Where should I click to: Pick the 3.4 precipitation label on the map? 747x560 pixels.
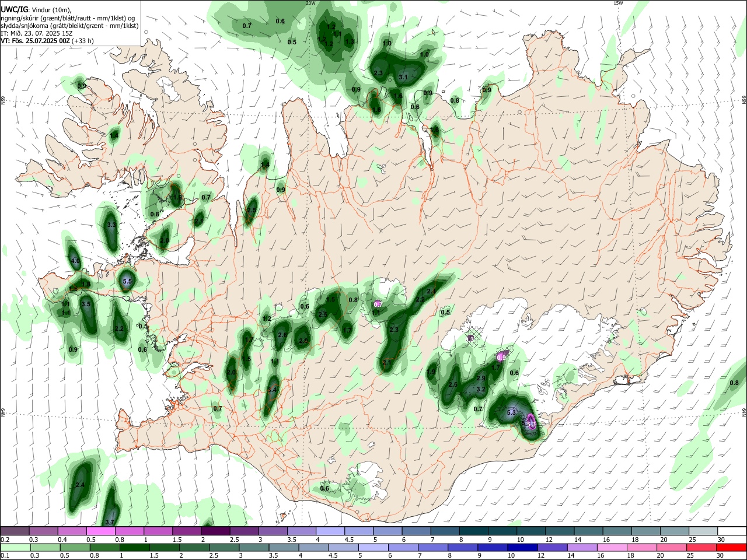click(272, 390)
